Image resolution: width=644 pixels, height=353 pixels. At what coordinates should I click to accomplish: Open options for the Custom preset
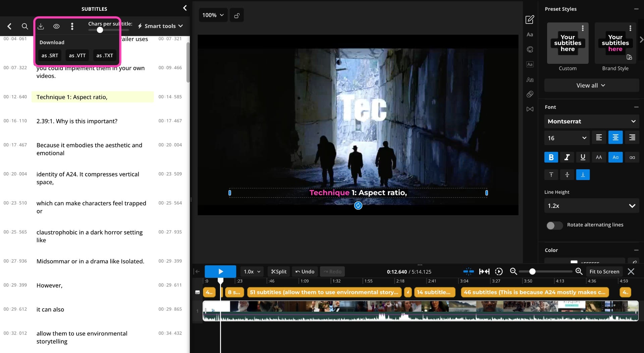(x=583, y=28)
